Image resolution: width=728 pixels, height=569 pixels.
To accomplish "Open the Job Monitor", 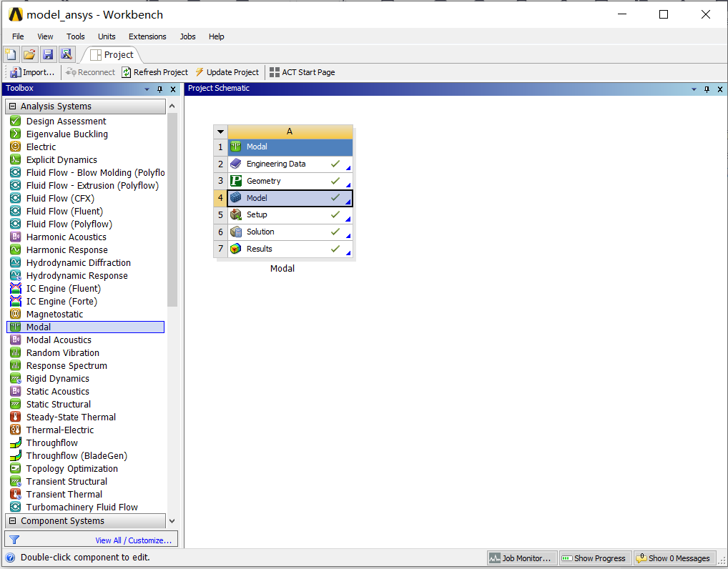I will coord(521,558).
